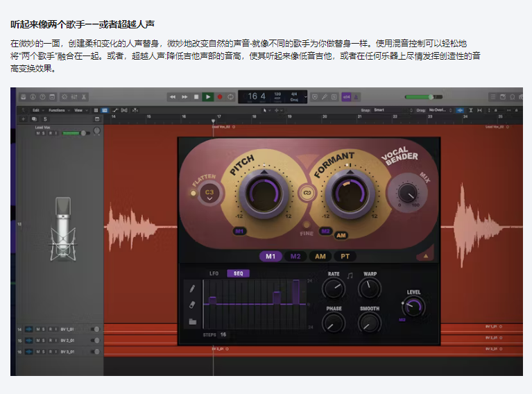Toggle the Cycle loop button
Viewport: 532px width, 394px height.
[x=231, y=97]
